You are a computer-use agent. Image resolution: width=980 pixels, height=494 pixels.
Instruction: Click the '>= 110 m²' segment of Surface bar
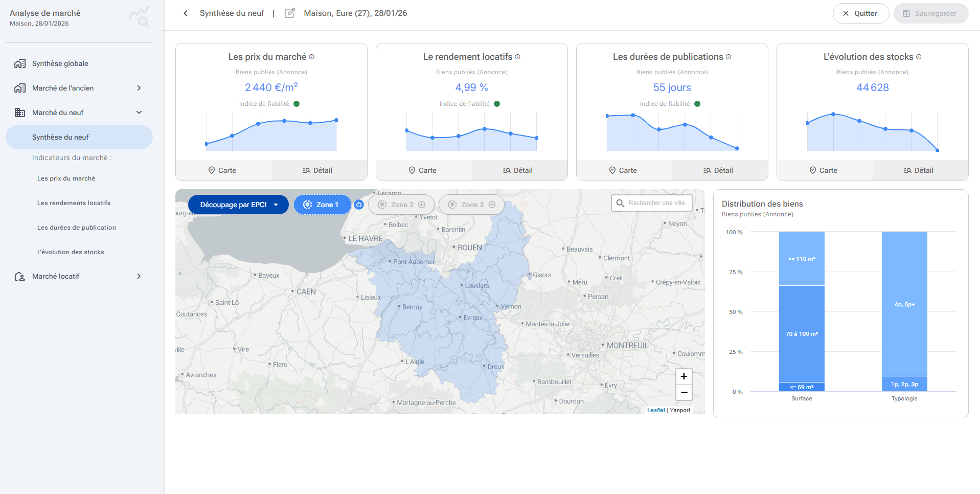pos(802,259)
